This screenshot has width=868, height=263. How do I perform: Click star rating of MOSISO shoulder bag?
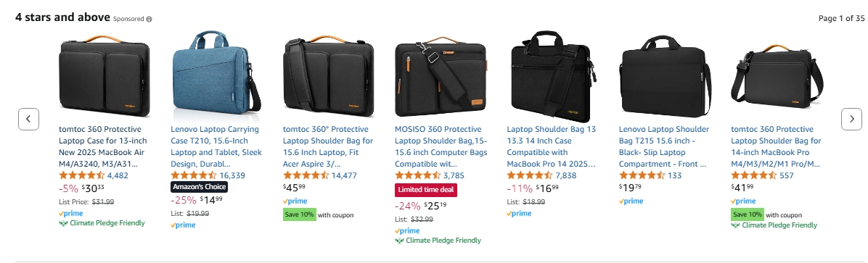(418, 176)
